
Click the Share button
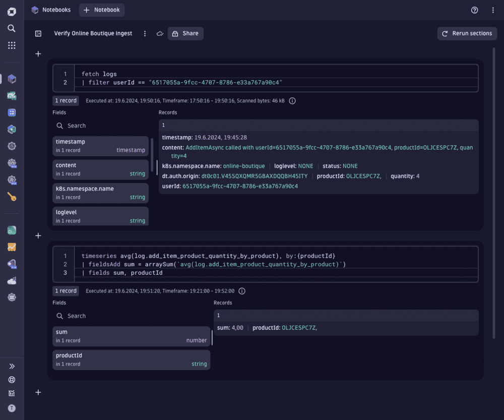tap(186, 33)
